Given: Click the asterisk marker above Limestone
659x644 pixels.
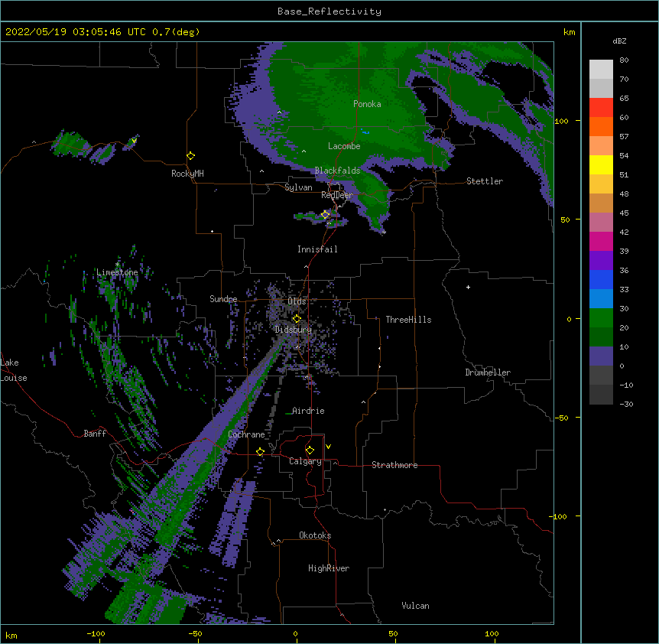Looking at the screenshot, I should (x=117, y=265).
